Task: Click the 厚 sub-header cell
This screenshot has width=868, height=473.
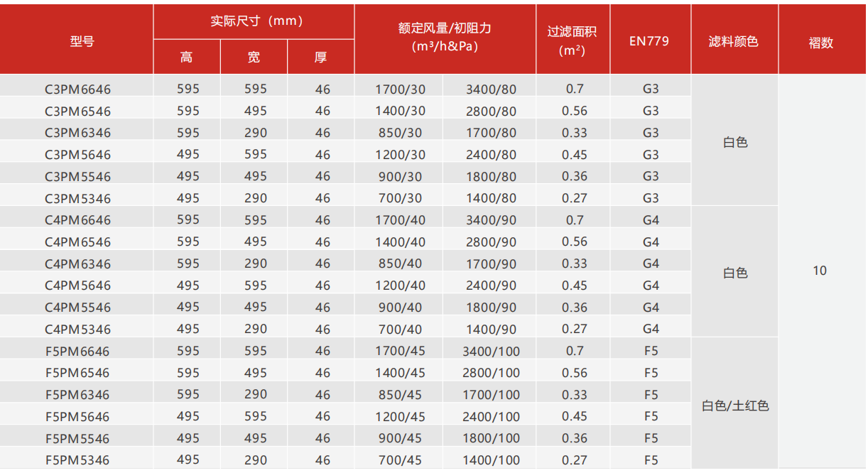Action: pos(320,57)
